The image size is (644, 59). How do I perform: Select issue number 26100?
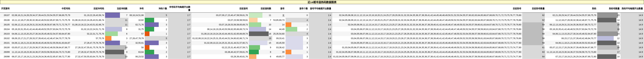pos(7,47)
